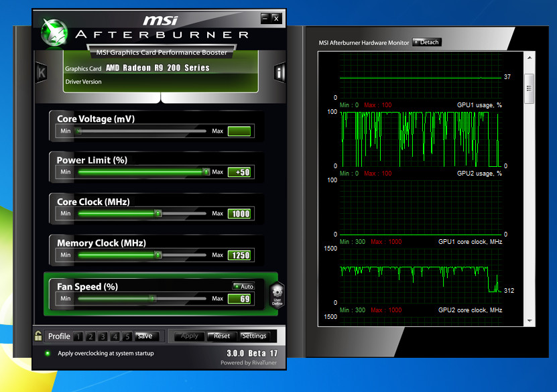Toggle the profile lock padlock icon

tap(38, 336)
